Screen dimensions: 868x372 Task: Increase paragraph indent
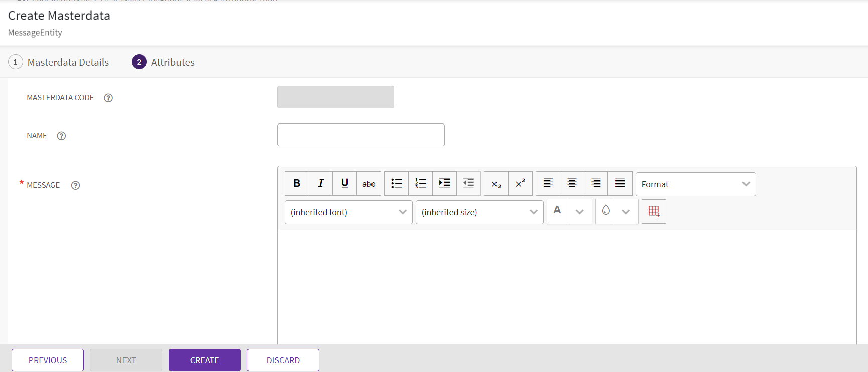tap(444, 184)
